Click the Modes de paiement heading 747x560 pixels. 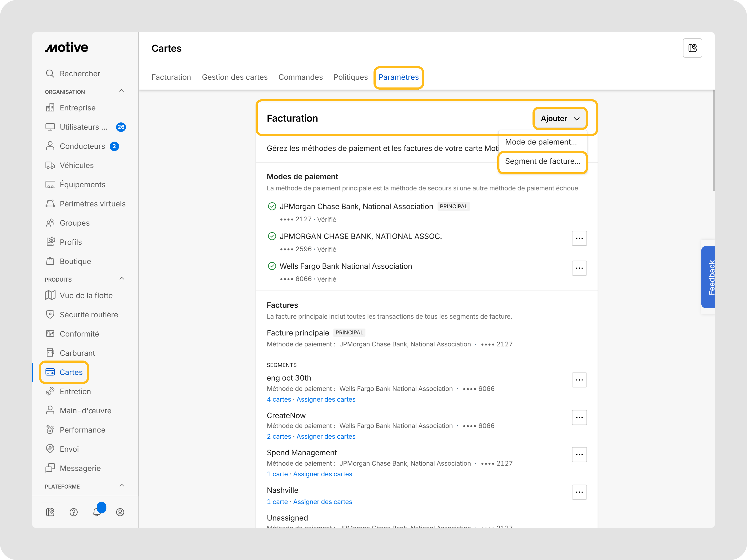(302, 177)
